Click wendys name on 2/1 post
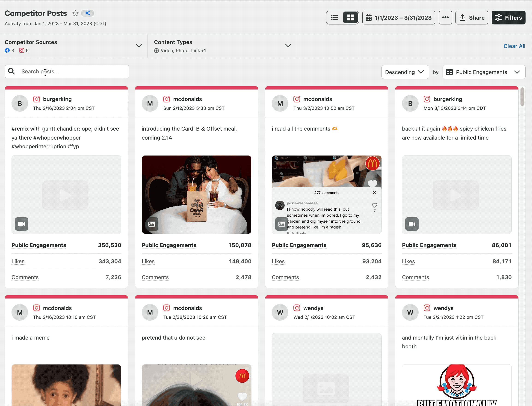 tap(313, 308)
